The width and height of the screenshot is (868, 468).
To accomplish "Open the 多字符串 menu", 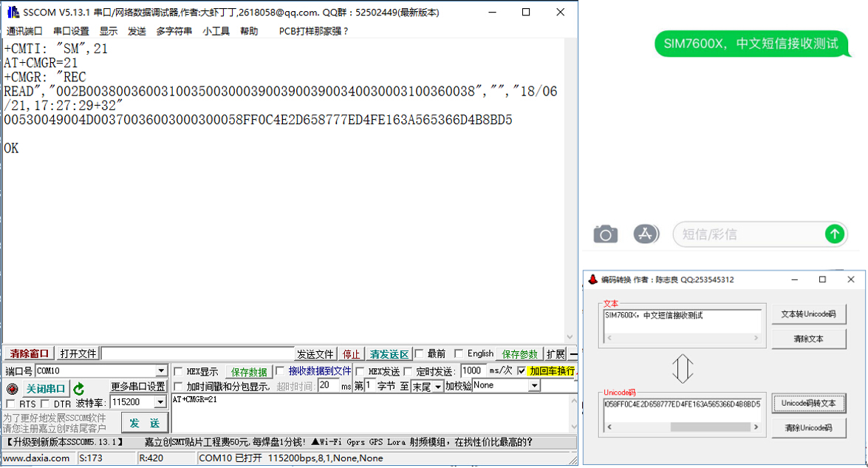I will coord(174,31).
